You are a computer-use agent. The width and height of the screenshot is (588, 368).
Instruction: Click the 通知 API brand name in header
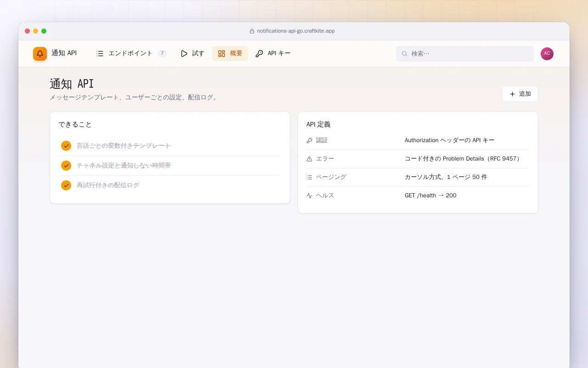pyautogui.click(x=64, y=53)
